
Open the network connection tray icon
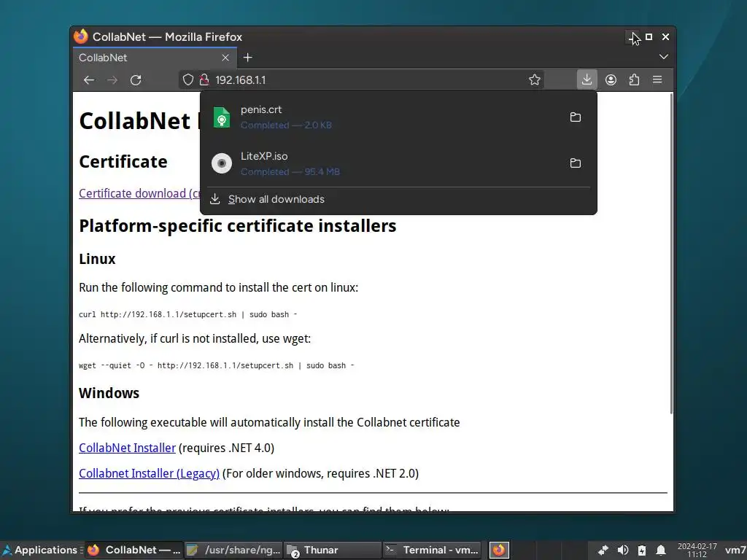click(x=603, y=550)
